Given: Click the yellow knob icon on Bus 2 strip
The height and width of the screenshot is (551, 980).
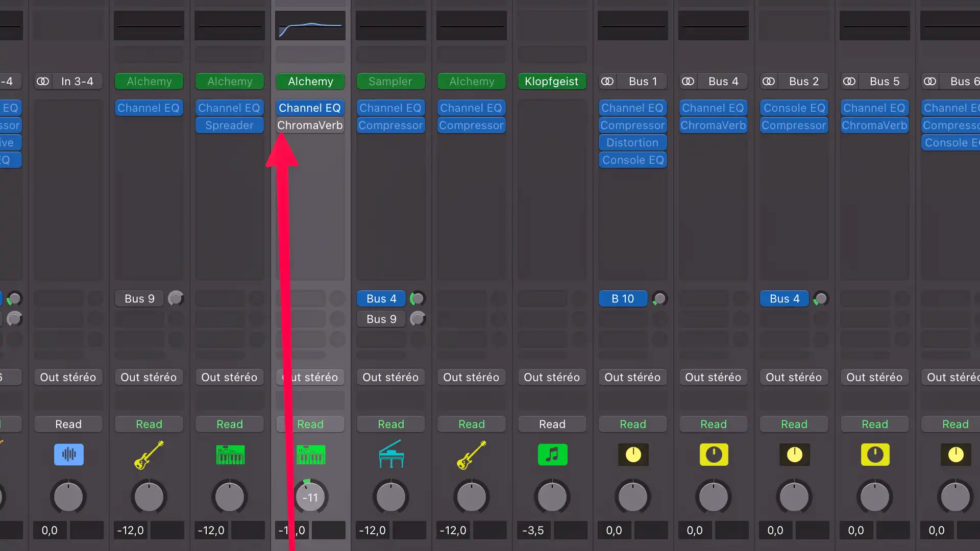Looking at the screenshot, I should point(794,454).
